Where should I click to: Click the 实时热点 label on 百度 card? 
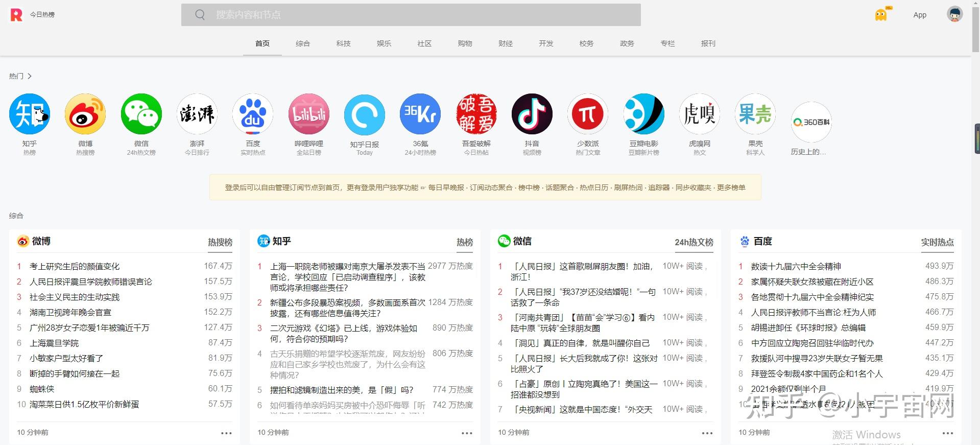coord(938,242)
